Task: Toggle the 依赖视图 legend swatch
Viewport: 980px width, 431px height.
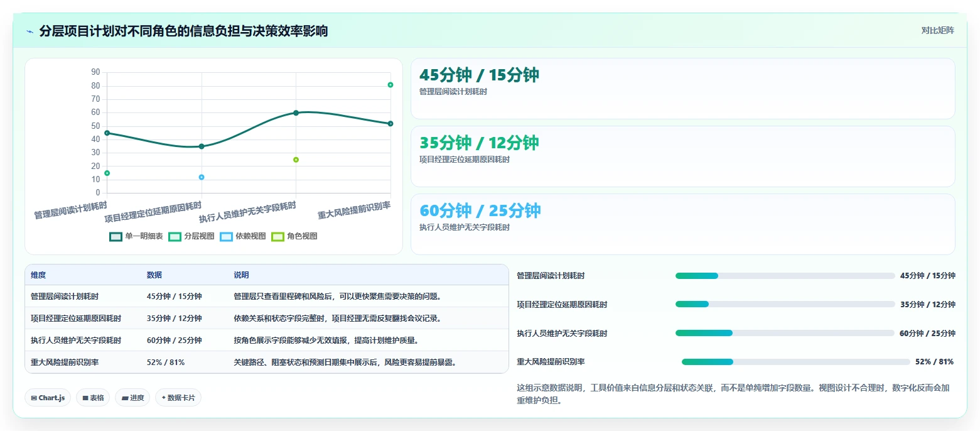Action: tap(226, 236)
